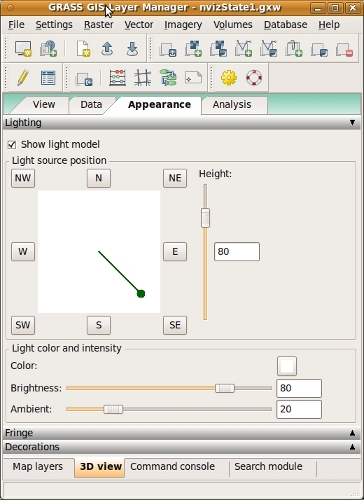Click the SW light position button
Image resolution: width=364 pixels, height=500 pixels.
[23, 325]
